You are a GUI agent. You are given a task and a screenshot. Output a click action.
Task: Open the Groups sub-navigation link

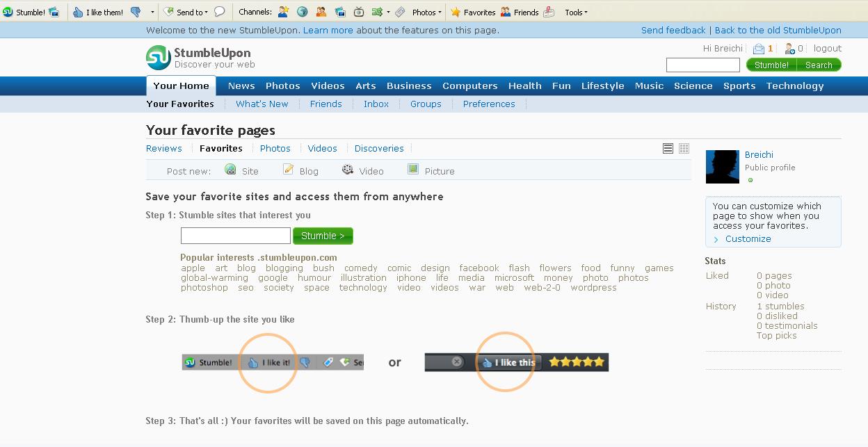pyautogui.click(x=426, y=104)
